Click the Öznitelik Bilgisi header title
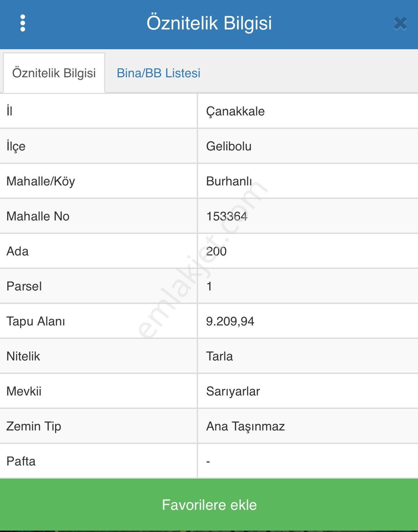Screen dimensions: 418x532 pos(209,23)
